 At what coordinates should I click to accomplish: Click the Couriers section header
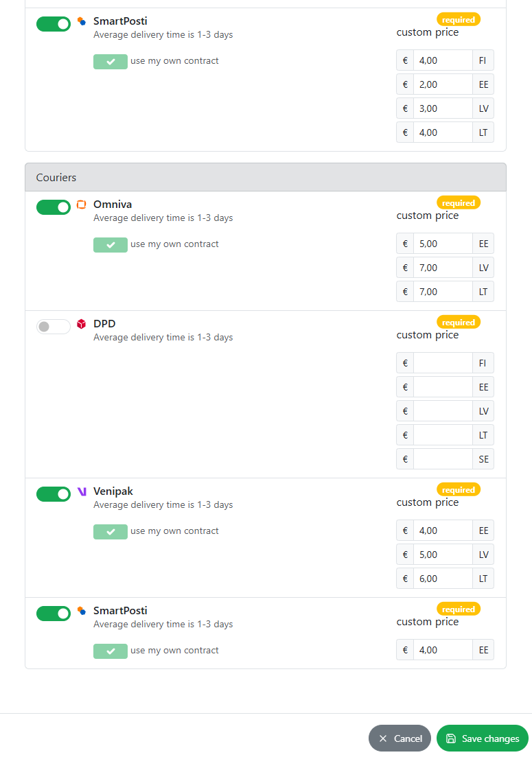click(266, 177)
